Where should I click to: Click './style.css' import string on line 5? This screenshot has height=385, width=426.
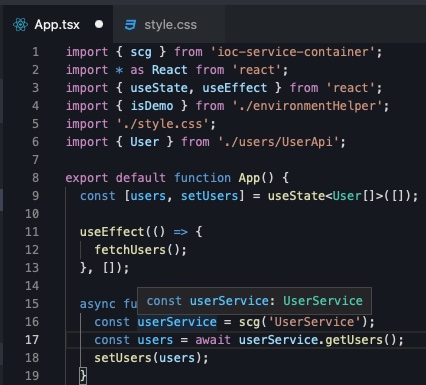pos(163,124)
